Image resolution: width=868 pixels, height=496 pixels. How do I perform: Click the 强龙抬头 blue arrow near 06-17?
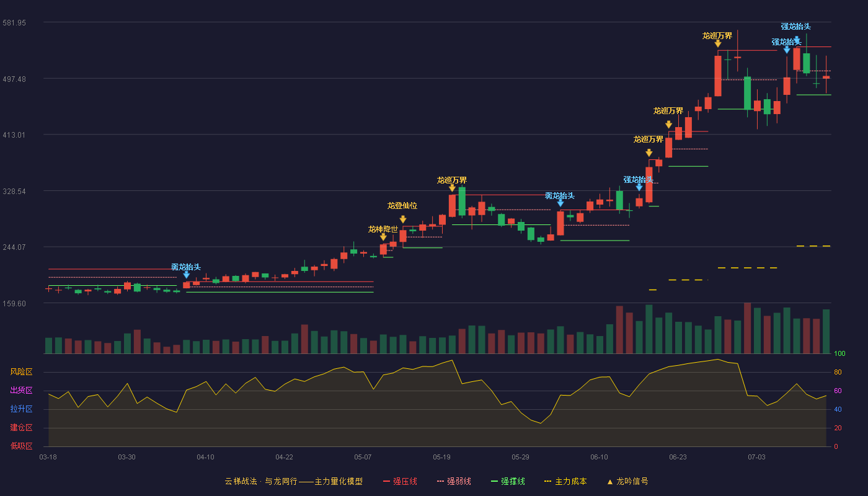[x=639, y=187]
